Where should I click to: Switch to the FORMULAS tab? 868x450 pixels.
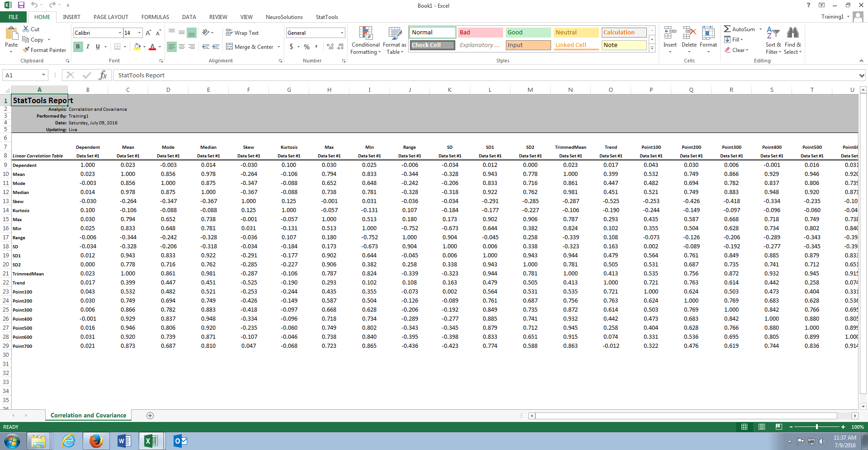click(155, 17)
